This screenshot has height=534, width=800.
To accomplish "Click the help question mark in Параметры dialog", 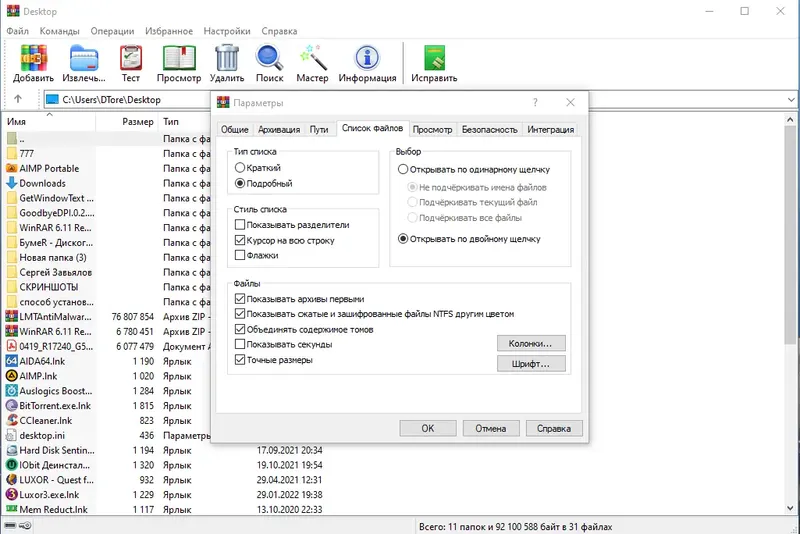I will click(x=535, y=103).
